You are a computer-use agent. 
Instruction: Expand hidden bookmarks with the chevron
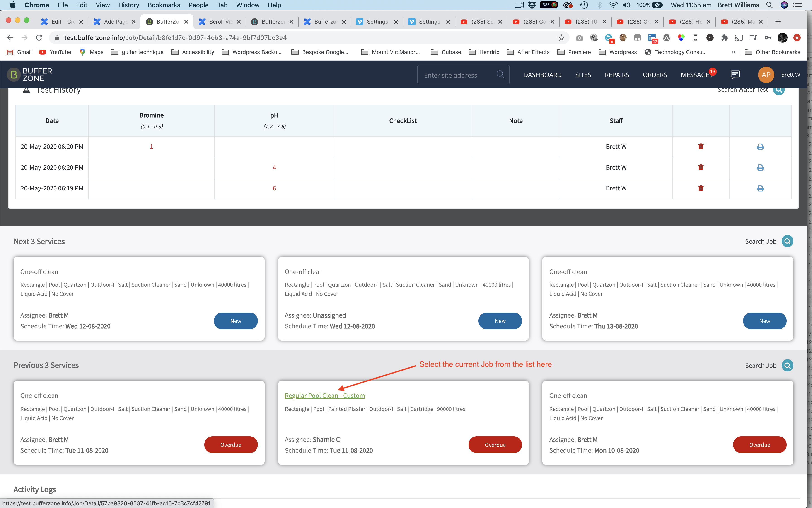733,52
